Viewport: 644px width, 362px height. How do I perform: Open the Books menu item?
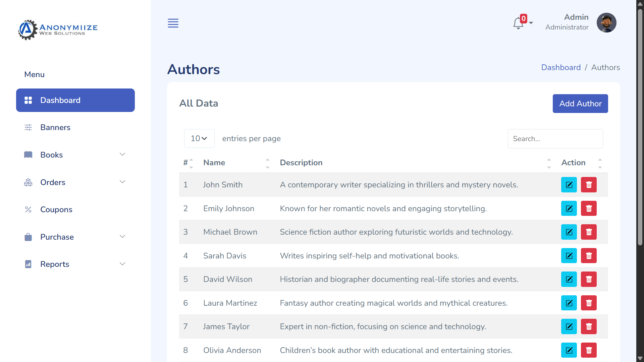(75, 155)
